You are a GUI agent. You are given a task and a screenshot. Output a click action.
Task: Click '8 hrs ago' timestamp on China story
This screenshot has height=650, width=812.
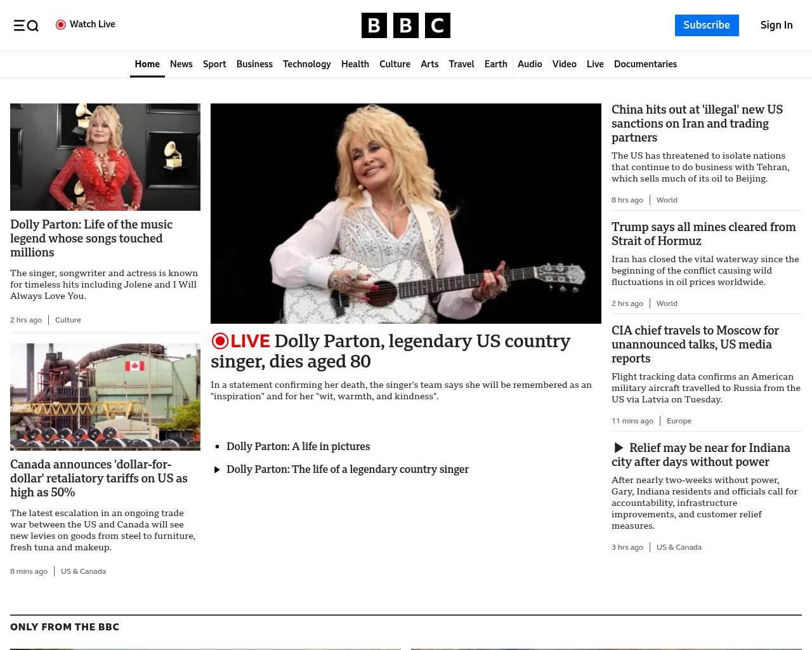pos(627,200)
